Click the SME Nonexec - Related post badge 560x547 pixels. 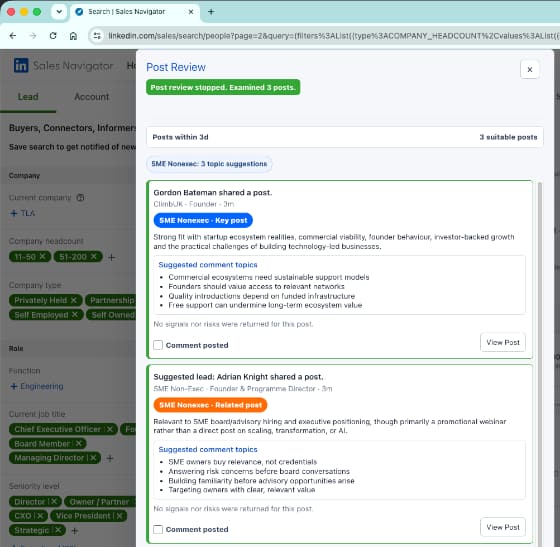point(210,405)
